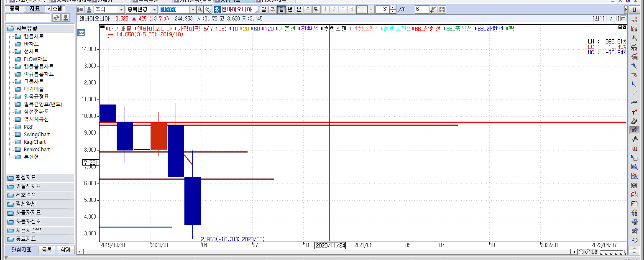Click the indicator search input field
Viewport: 644px width, 260px height.
(28, 18)
